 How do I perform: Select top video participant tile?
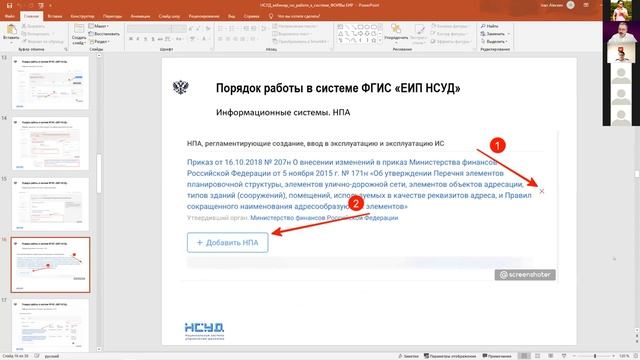tap(621, 10)
